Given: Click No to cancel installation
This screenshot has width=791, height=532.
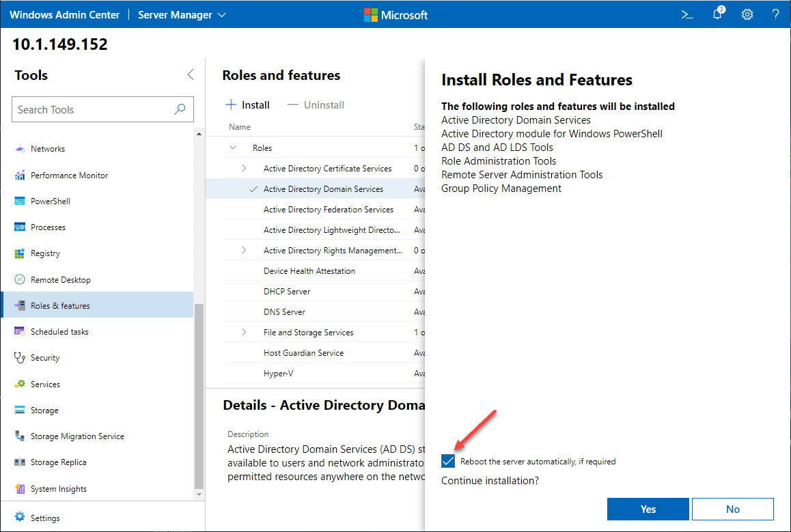Looking at the screenshot, I should [732, 509].
